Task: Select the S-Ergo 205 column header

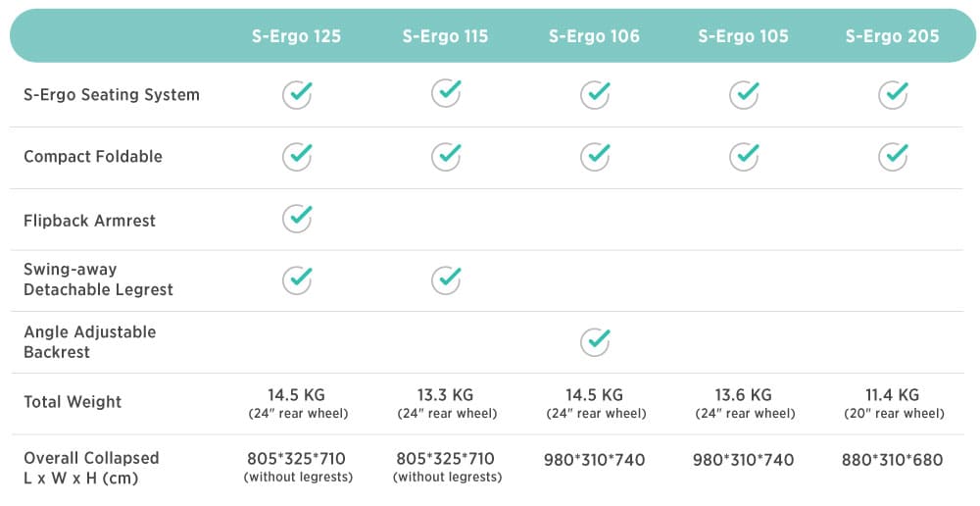Action: pos(892,36)
